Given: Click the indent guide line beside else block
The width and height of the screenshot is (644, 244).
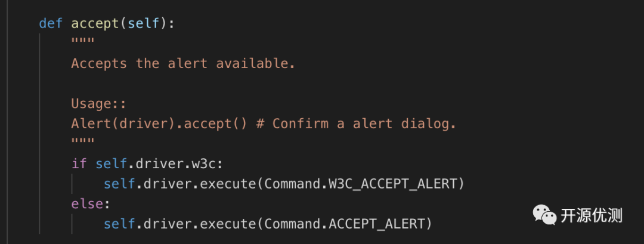Looking at the screenshot, I should click(x=73, y=224).
